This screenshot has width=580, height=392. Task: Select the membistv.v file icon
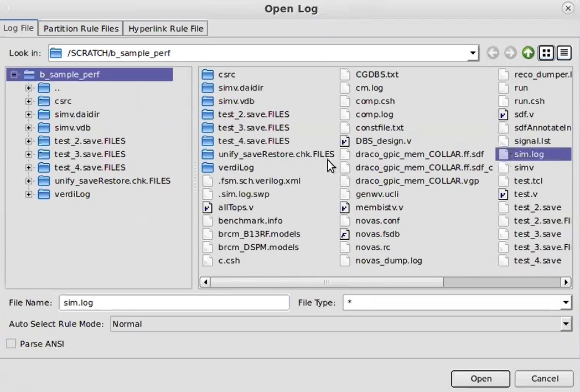pos(345,208)
